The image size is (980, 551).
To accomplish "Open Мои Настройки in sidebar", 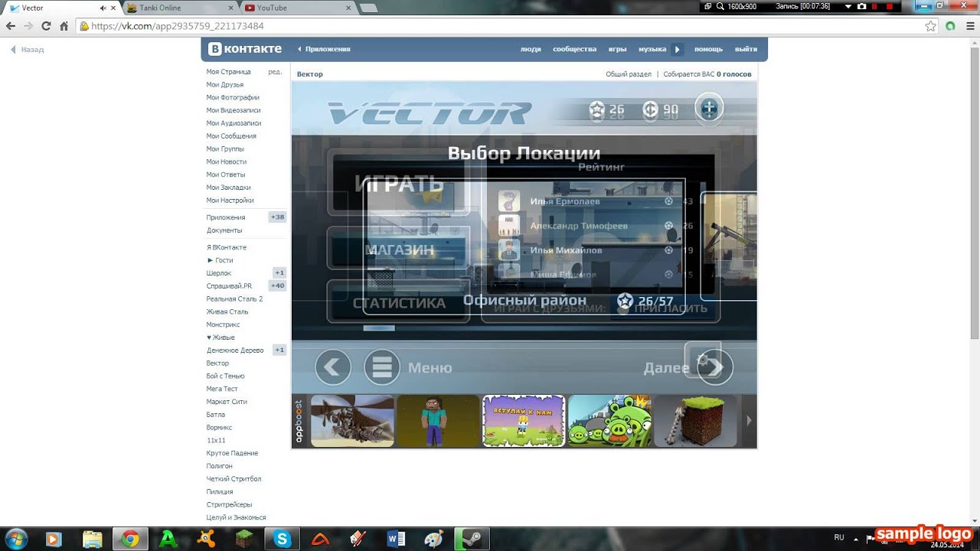I will point(230,201).
